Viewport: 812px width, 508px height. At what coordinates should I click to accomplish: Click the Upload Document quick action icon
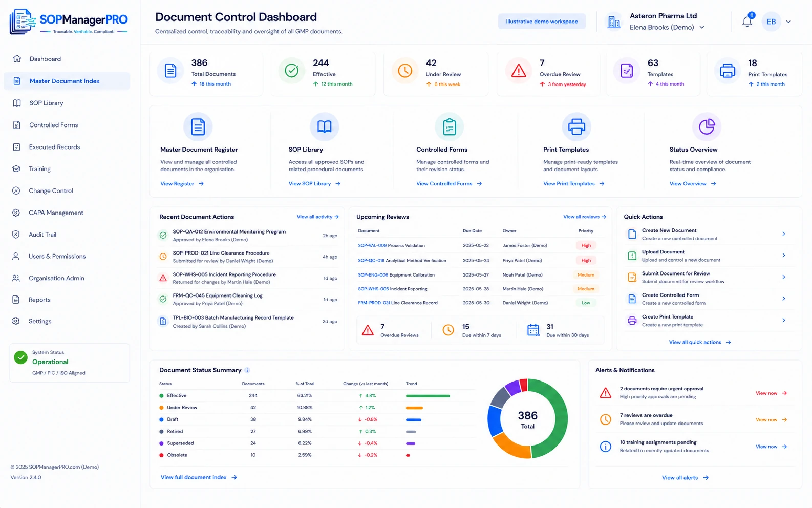tap(632, 256)
